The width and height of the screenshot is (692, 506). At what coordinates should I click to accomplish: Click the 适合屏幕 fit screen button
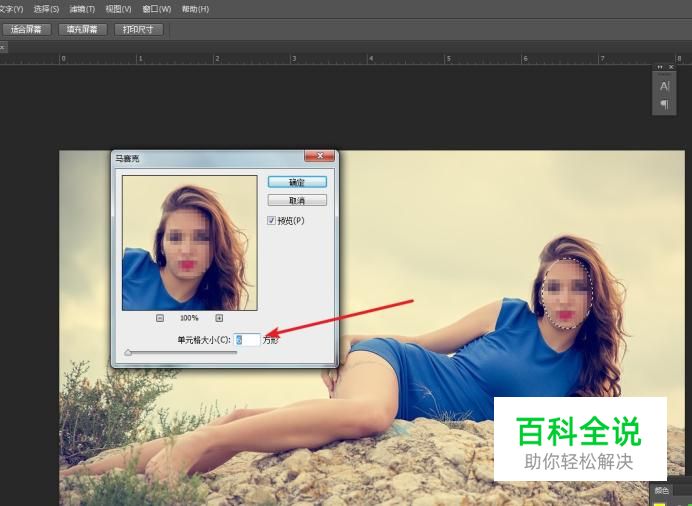click(26, 29)
